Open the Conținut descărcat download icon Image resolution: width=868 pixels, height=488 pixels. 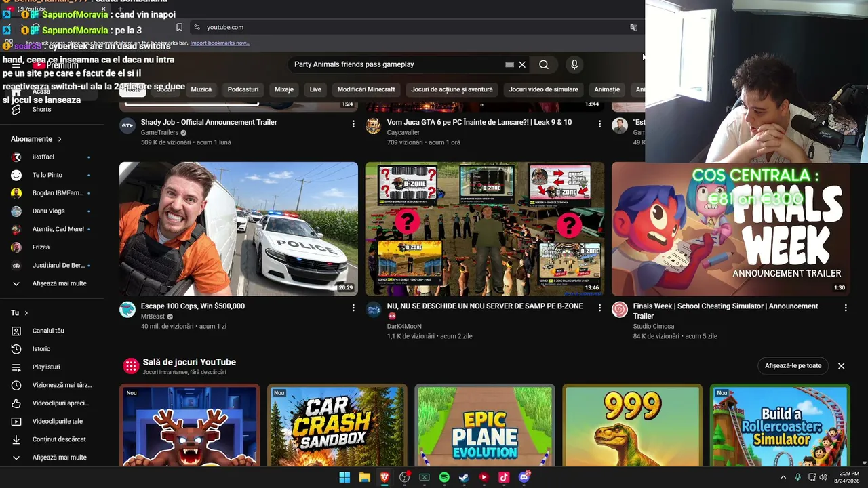click(x=16, y=439)
